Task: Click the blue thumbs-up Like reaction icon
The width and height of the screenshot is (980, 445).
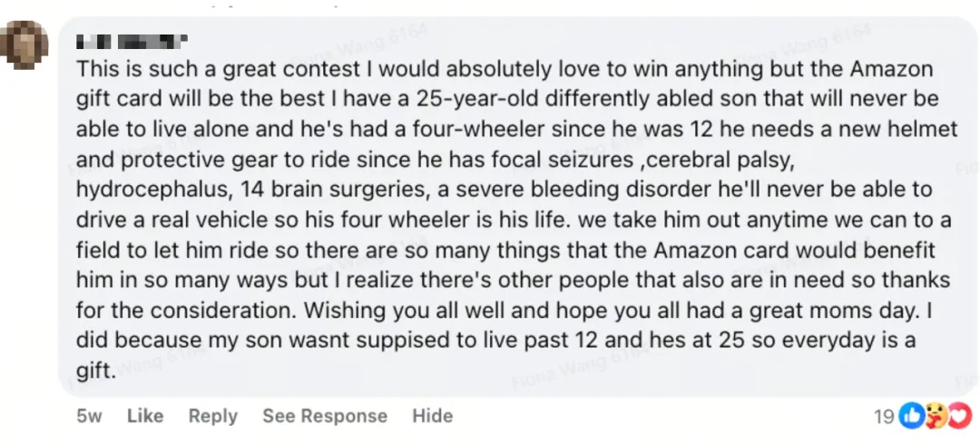Action: point(912,416)
